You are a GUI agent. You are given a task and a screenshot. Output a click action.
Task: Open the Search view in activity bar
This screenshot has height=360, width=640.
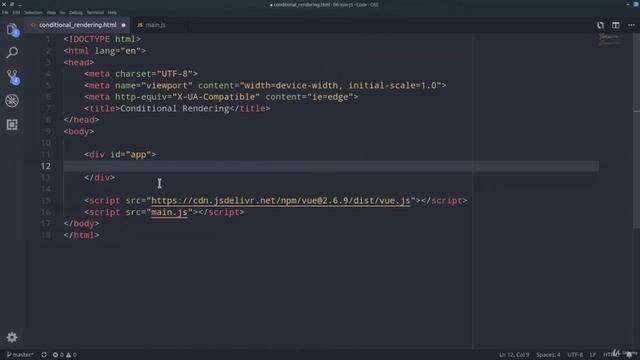[12, 52]
